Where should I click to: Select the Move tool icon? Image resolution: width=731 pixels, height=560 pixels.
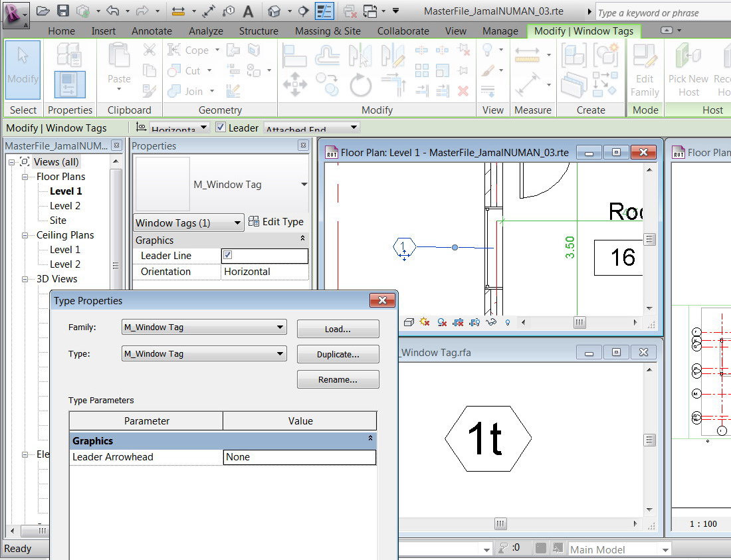pyautogui.click(x=294, y=85)
